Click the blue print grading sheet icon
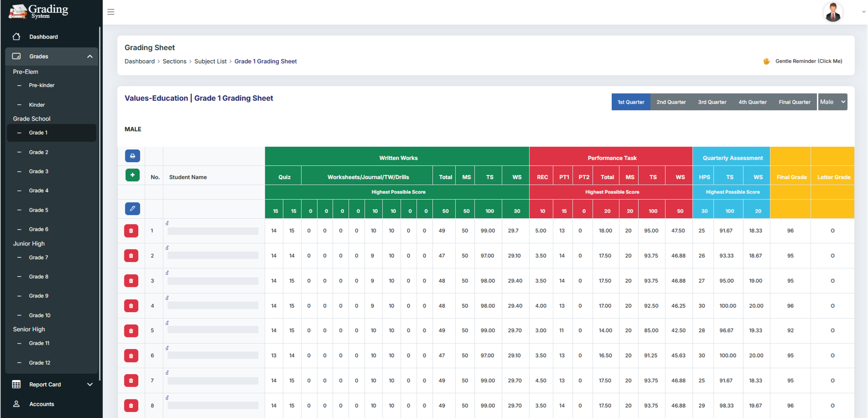 132,156
